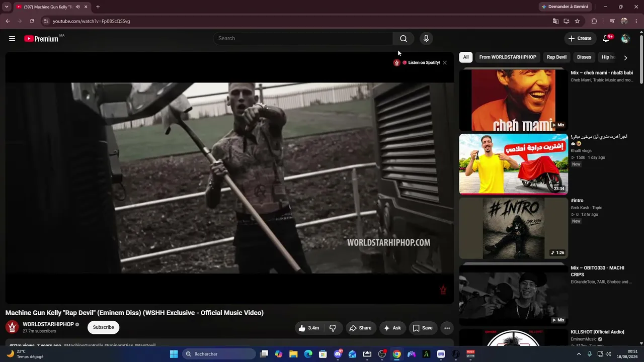
Task: Open KILLSHOT [Official Audio] title
Action: (597, 332)
